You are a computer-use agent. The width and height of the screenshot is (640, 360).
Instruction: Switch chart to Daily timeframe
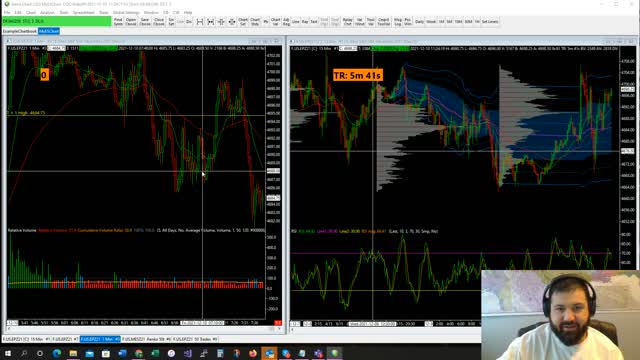coord(420,22)
